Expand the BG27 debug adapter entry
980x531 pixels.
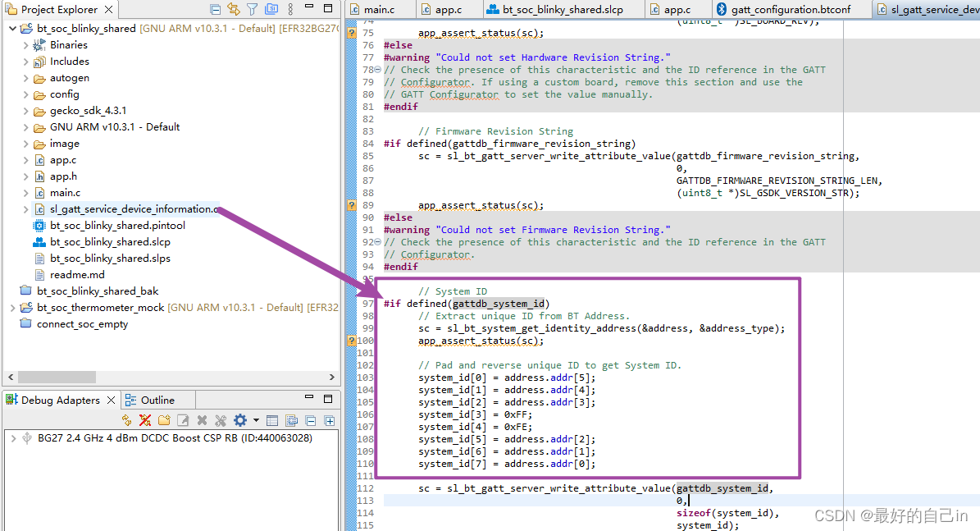click(13, 438)
